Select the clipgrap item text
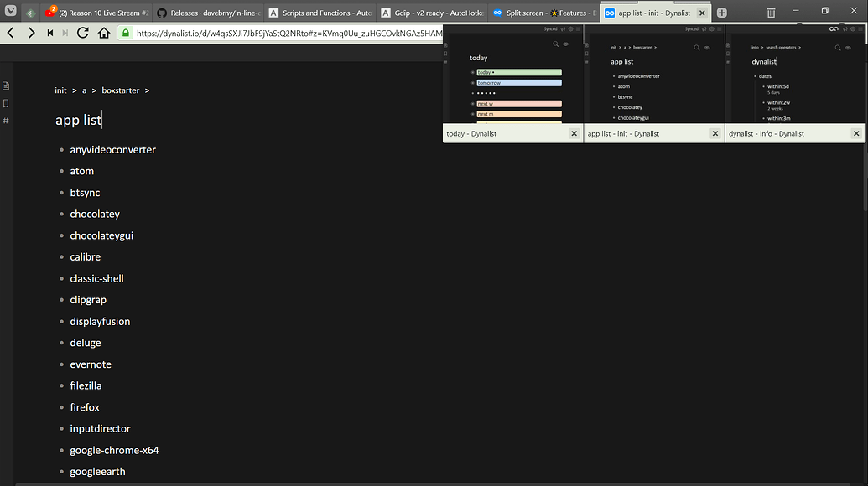Image resolution: width=868 pixels, height=486 pixels. point(88,300)
